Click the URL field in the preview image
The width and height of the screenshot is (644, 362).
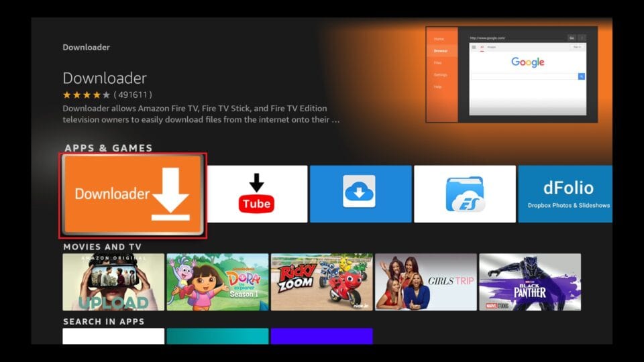pyautogui.click(x=517, y=38)
